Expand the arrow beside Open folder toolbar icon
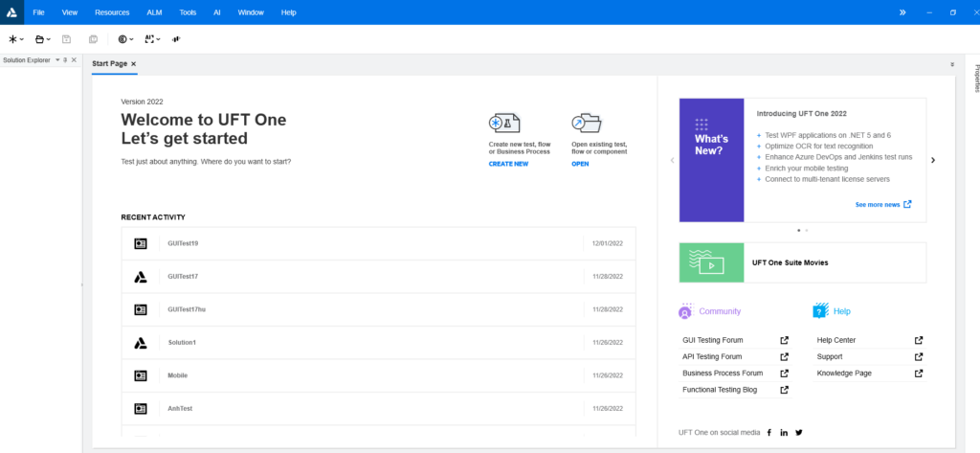This screenshot has width=980, height=453. pos(49,39)
